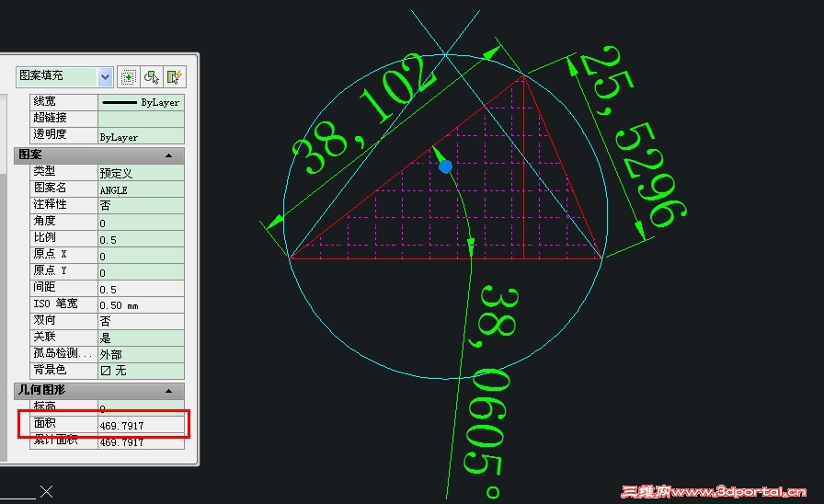Image resolution: width=824 pixels, height=504 pixels.
Task: Click the 关联 是 value
Action: (x=141, y=338)
